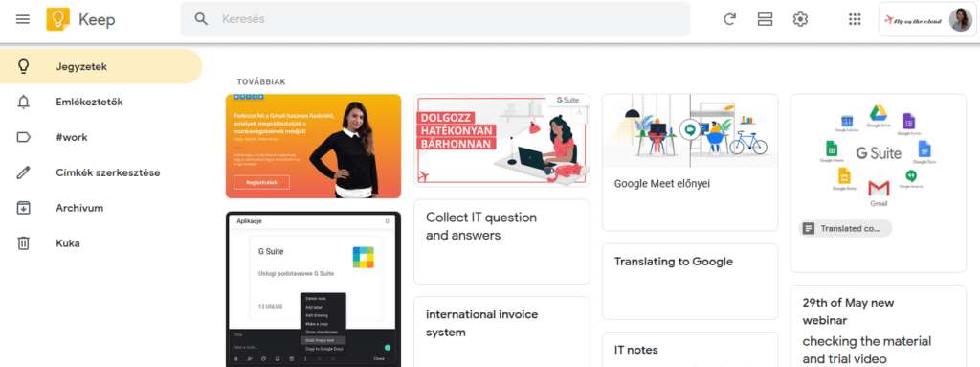Click the Google Meet note illustration
980x367 pixels.
(690, 131)
